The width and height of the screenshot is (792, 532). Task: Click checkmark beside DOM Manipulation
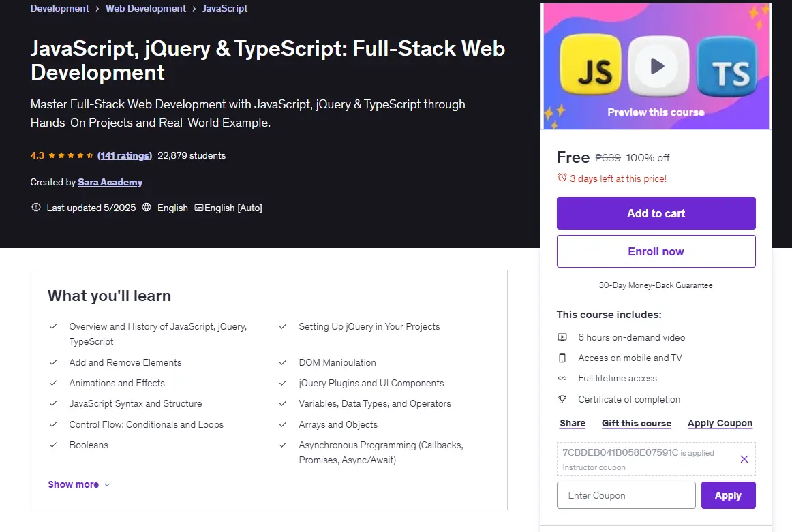point(283,362)
